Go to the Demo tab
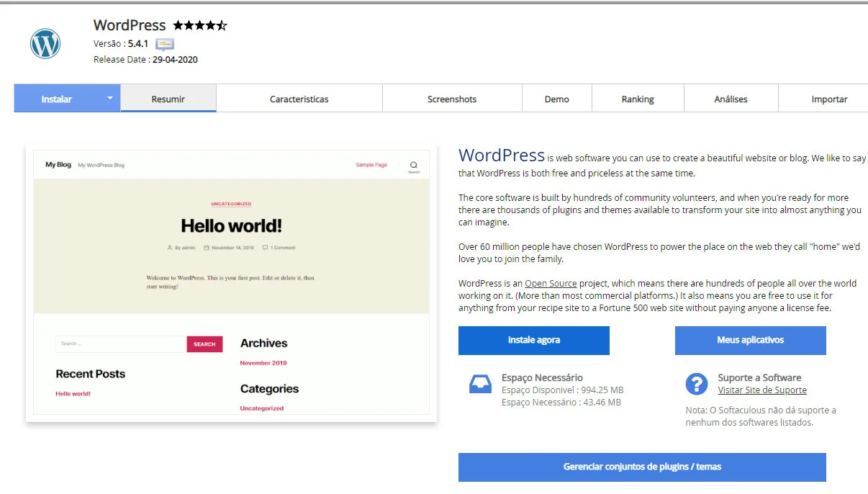 tap(556, 99)
